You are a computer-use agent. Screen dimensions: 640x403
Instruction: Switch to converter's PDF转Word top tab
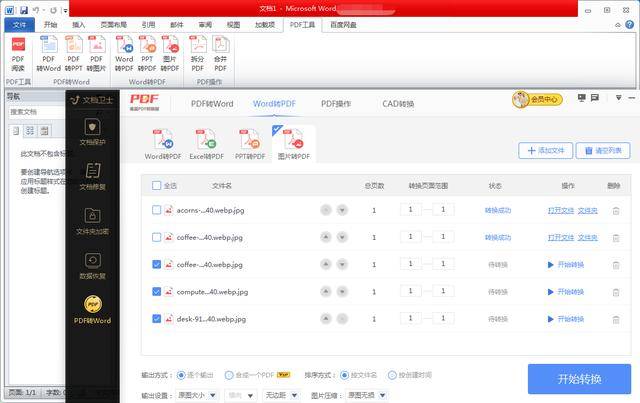pos(212,104)
